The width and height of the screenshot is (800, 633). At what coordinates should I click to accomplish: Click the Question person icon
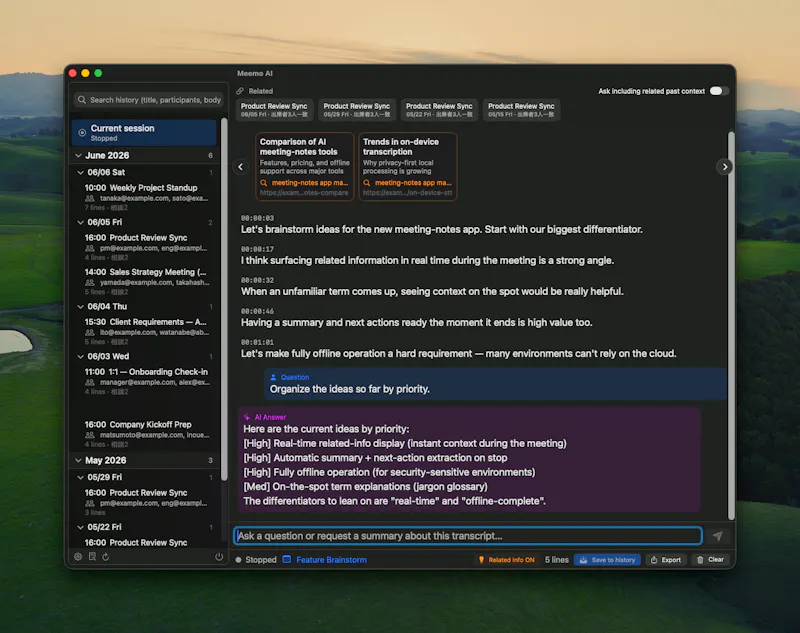273,377
